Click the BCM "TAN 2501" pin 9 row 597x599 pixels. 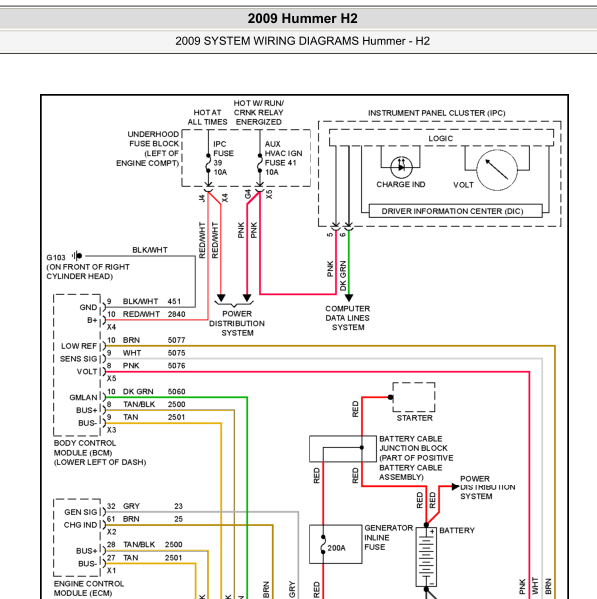pos(146,417)
